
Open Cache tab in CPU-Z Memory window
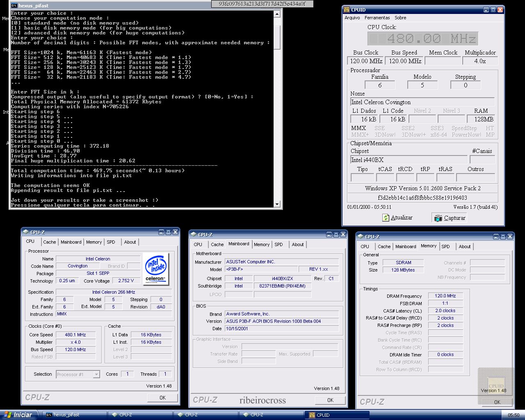tap(384, 247)
